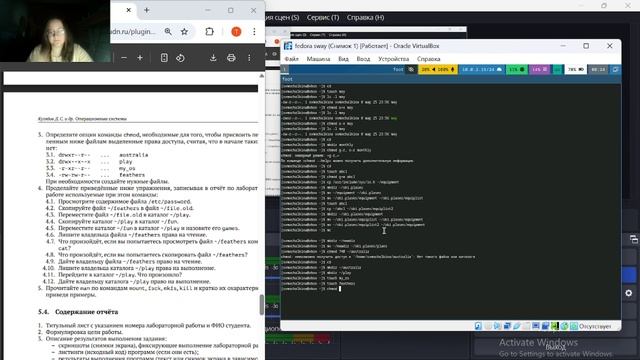Screen dimensions: 640x360
Task: Bookmark this page with the star icon
Action: (x=184, y=31)
